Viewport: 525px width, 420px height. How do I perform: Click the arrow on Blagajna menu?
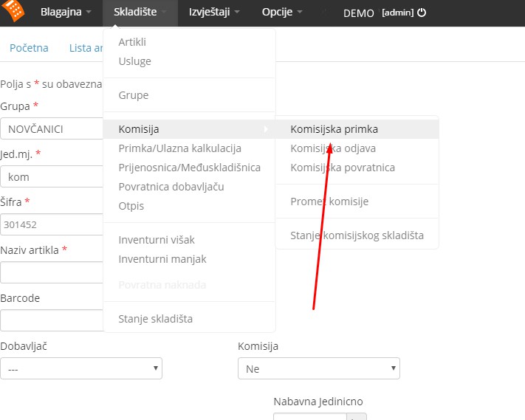tap(89, 13)
